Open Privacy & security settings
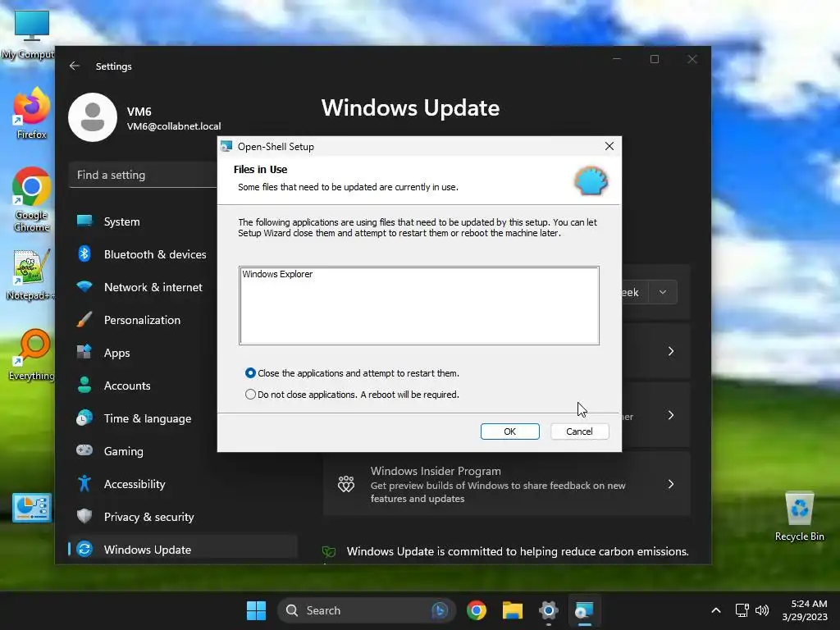840x630 pixels. [x=182, y=517]
